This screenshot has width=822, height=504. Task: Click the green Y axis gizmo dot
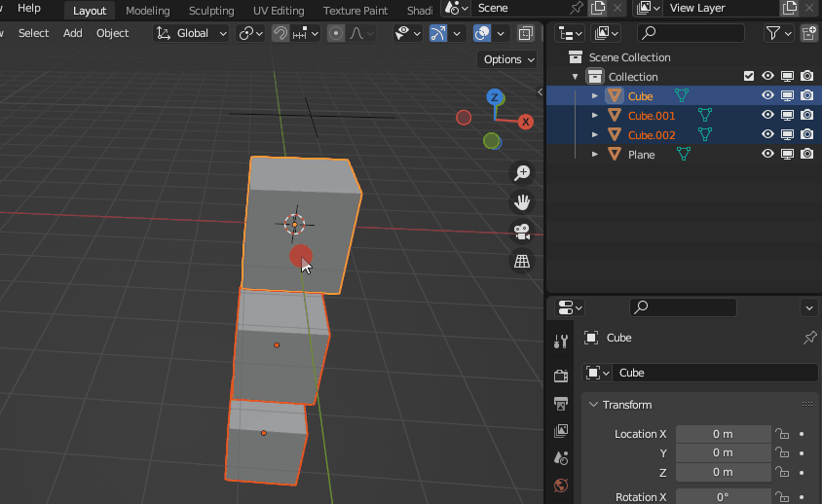491,141
